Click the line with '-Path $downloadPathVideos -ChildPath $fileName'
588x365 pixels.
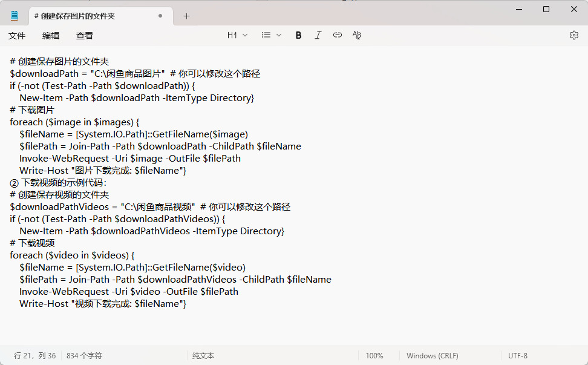click(175, 280)
